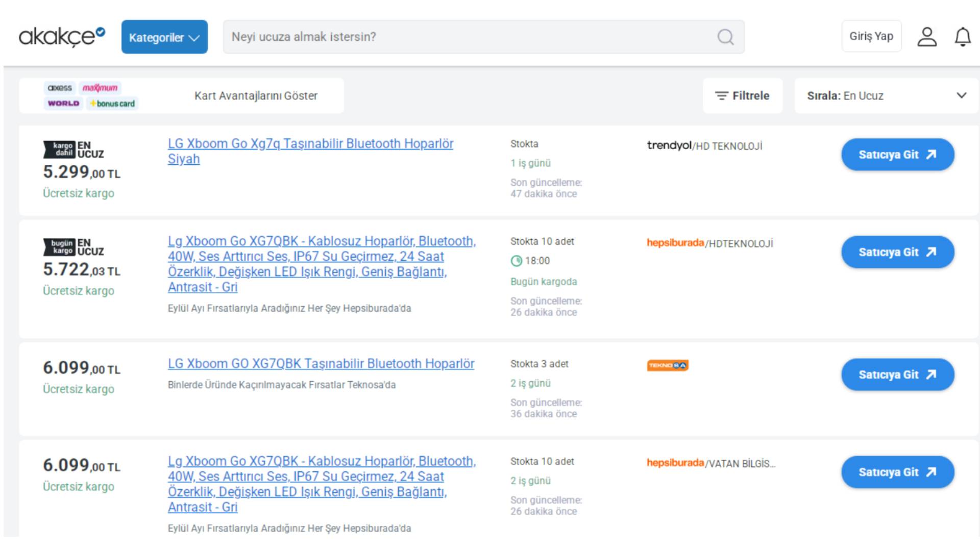Click 'Bugün kargoda' text
980x551 pixels.
544,282
